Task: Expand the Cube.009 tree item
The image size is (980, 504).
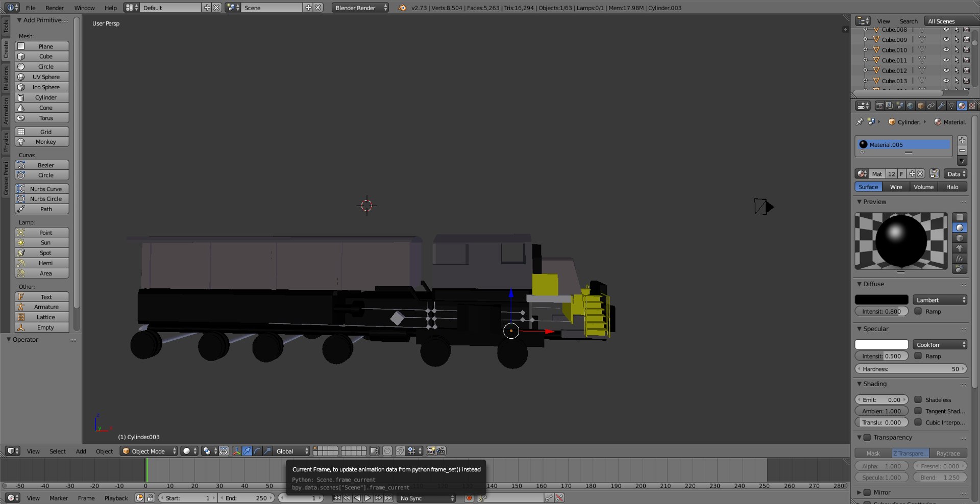Action: tap(865, 39)
